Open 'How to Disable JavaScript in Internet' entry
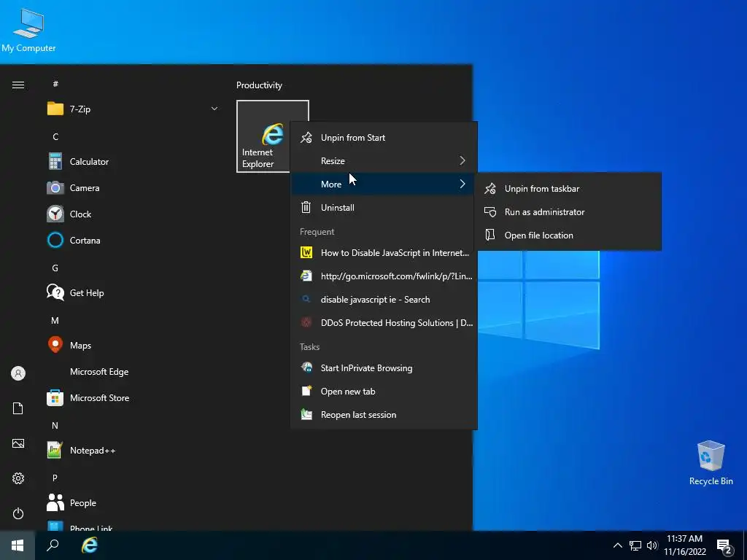747x560 pixels. pos(384,253)
